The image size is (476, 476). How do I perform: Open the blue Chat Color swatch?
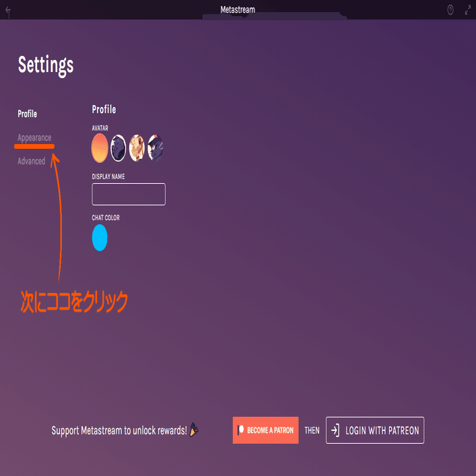click(100, 238)
